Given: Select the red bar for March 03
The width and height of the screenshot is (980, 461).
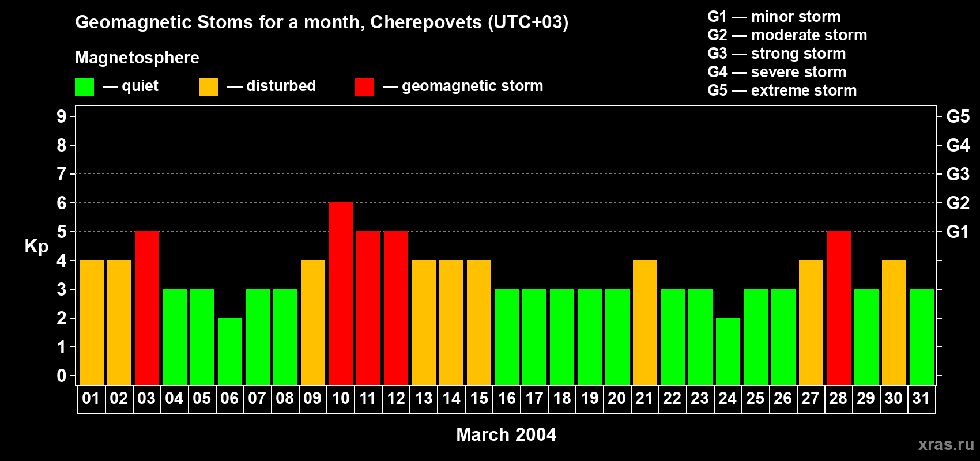Looking at the screenshot, I should (147, 307).
